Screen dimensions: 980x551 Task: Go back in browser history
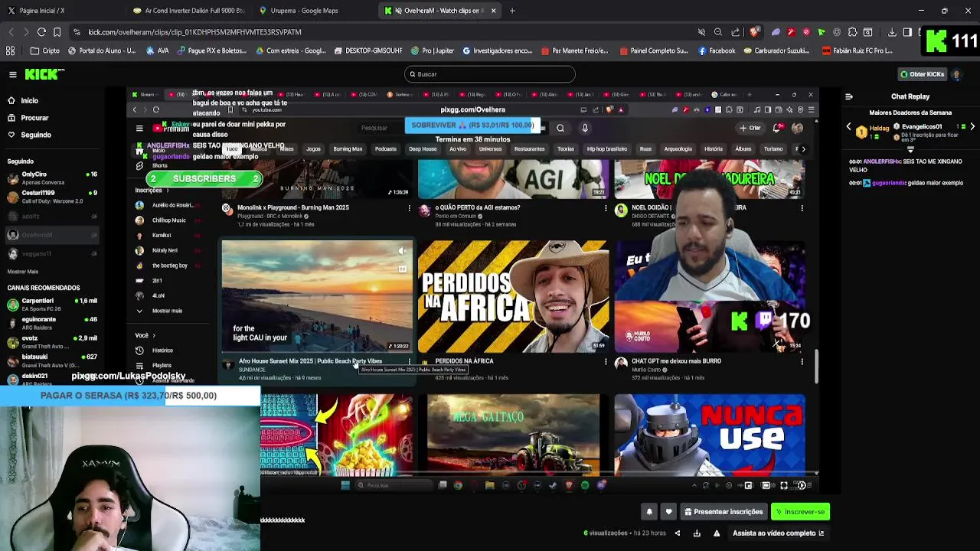(11, 32)
